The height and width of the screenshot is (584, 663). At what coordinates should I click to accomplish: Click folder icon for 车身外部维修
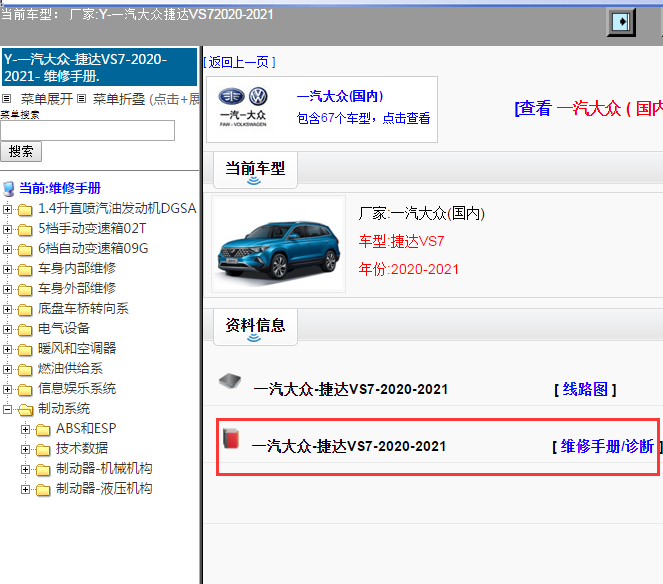click(25, 290)
